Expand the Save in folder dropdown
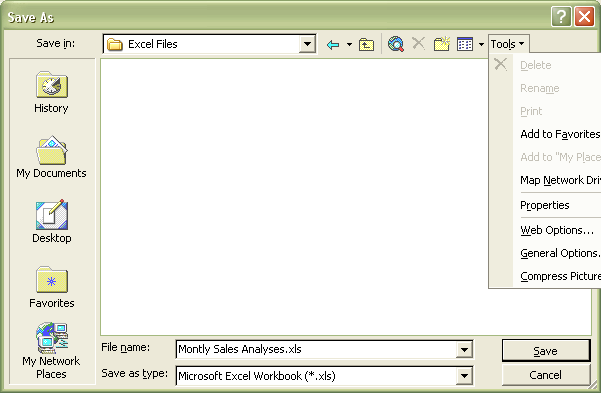This screenshot has width=601, height=393. pyautogui.click(x=307, y=44)
